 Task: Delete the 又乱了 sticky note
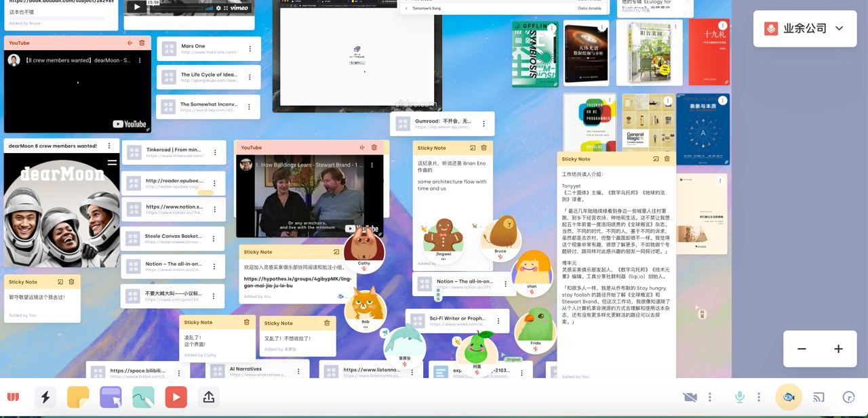tap(327, 323)
